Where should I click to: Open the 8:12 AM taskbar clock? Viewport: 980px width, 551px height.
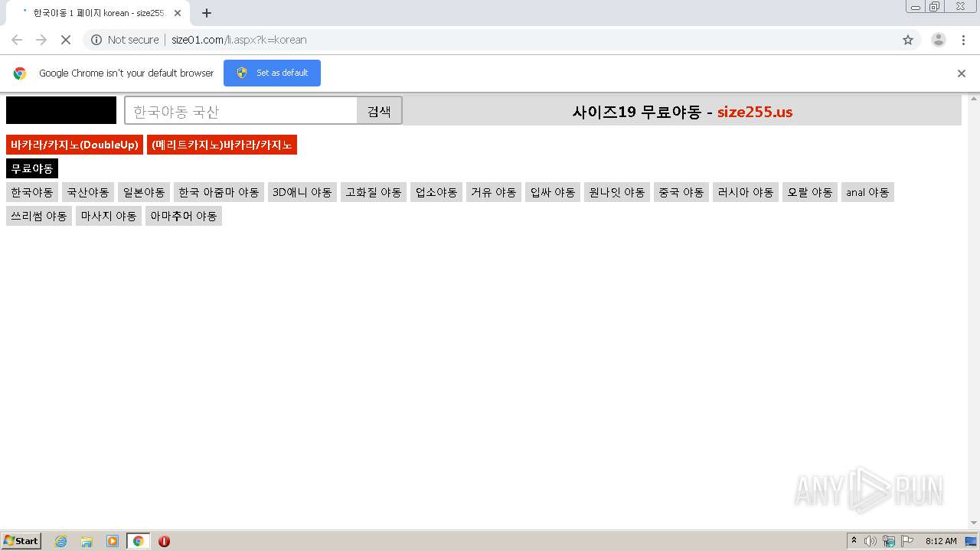point(941,541)
